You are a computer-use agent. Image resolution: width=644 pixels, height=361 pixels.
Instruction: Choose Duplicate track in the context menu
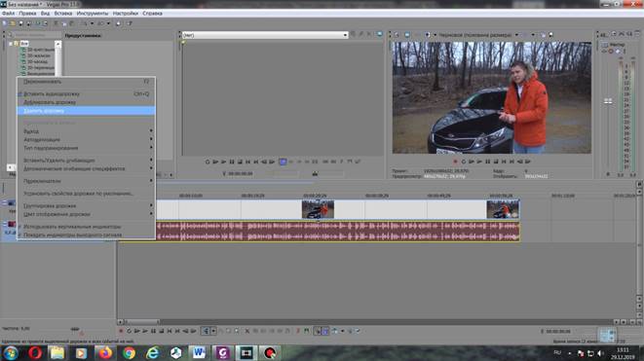point(86,102)
